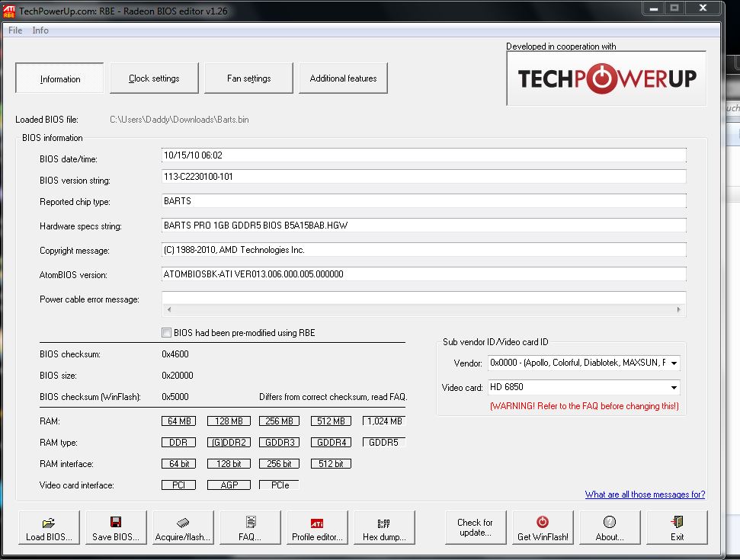Viewport: 740px width, 560px height.
Task: Check for update button
Action: pyautogui.click(x=476, y=527)
